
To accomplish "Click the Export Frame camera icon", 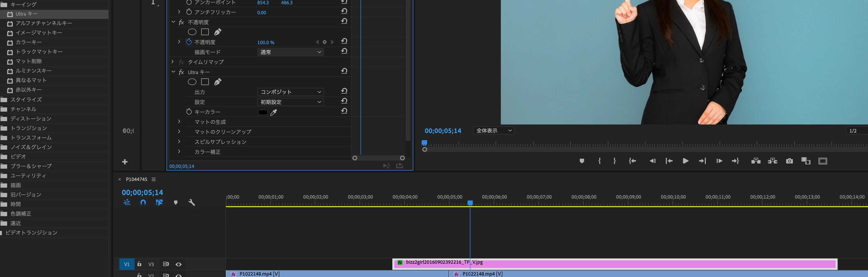I will click(x=789, y=161).
